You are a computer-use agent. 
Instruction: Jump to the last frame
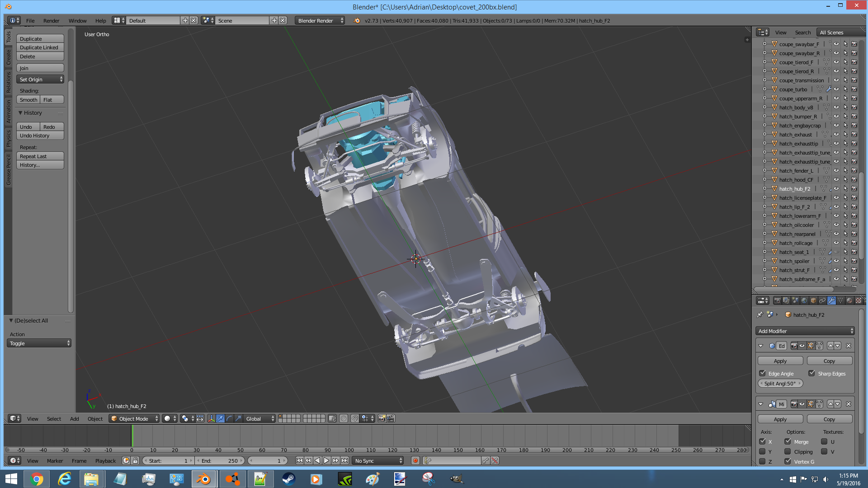[x=344, y=461]
